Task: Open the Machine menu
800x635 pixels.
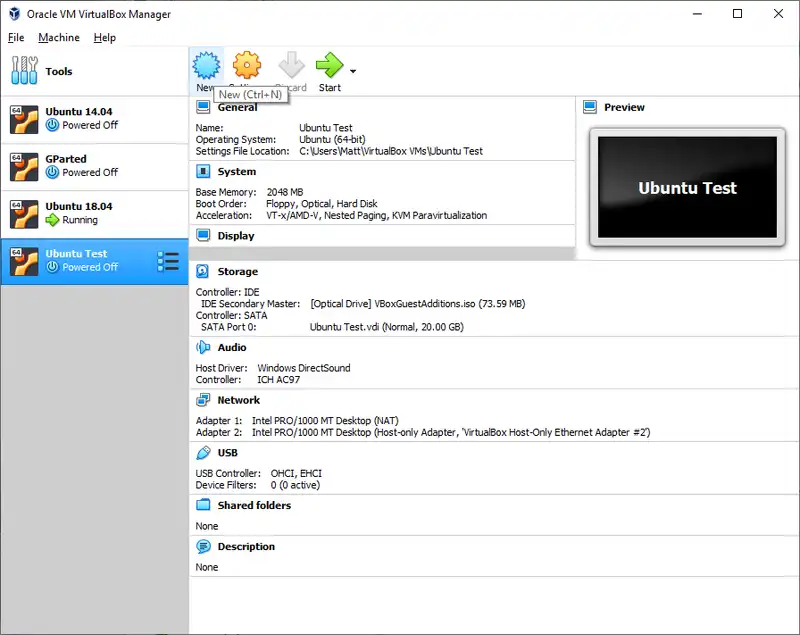Action: click(x=59, y=38)
